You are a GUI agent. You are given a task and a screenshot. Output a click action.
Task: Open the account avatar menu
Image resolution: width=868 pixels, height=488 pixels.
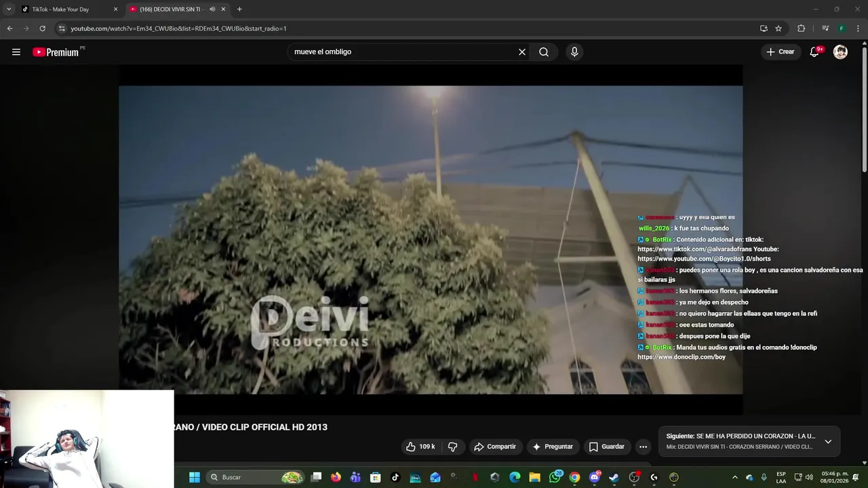840,52
